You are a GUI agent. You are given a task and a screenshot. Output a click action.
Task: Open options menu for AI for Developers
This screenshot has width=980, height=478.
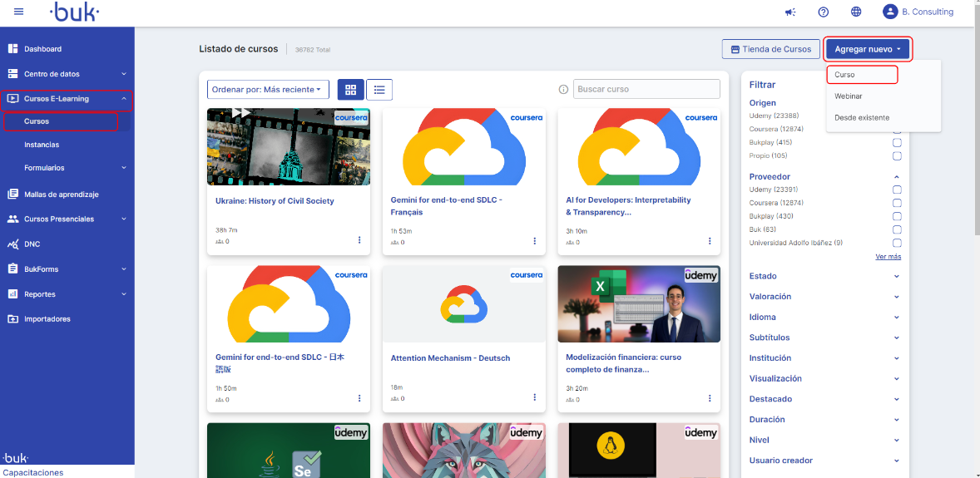pos(710,240)
